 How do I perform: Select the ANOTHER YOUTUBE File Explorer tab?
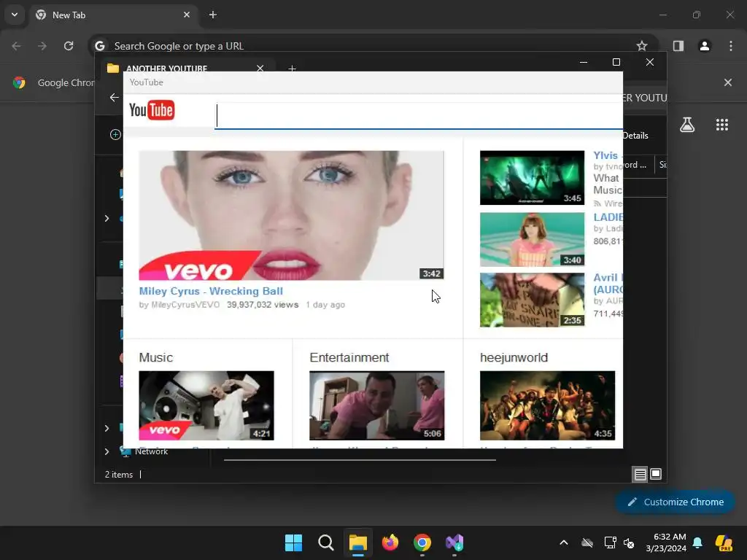click(x=186, y=67)
